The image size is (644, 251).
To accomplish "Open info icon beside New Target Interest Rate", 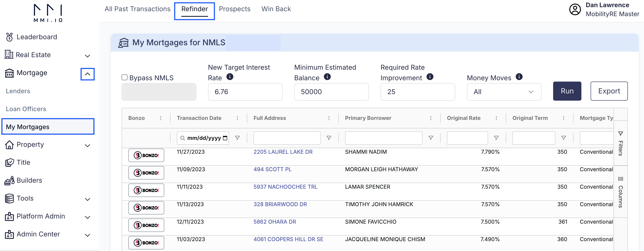I will point(230,77).
